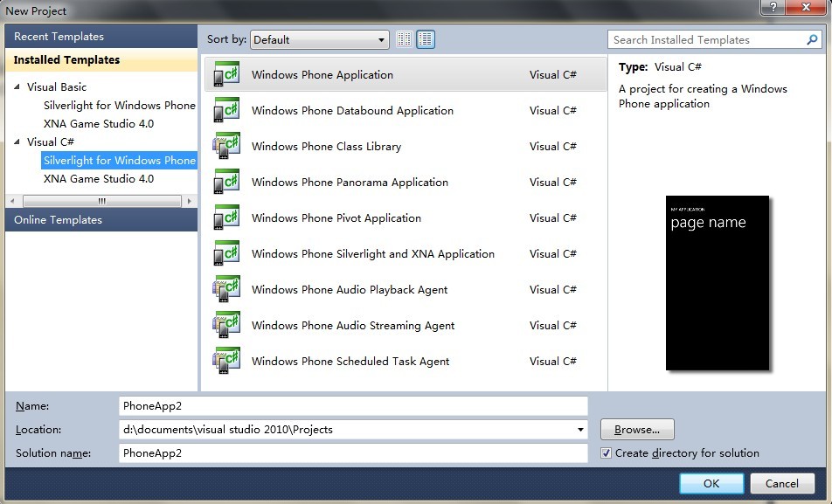Select the Windows Phone Application row text

[322, 75]
